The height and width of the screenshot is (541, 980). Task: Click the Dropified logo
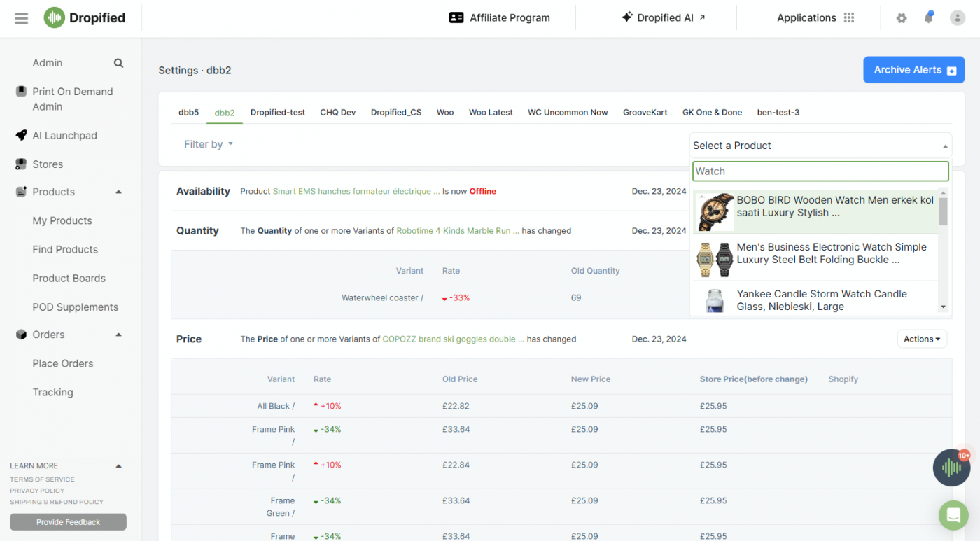85,18
